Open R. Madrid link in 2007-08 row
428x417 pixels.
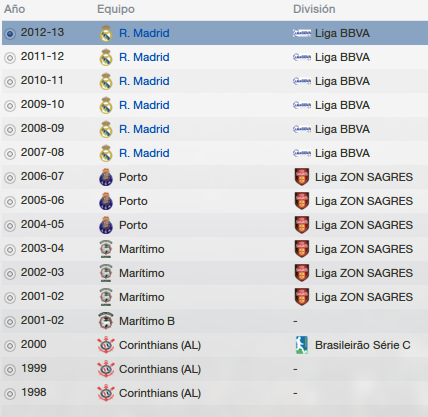[x=144, y=153]
